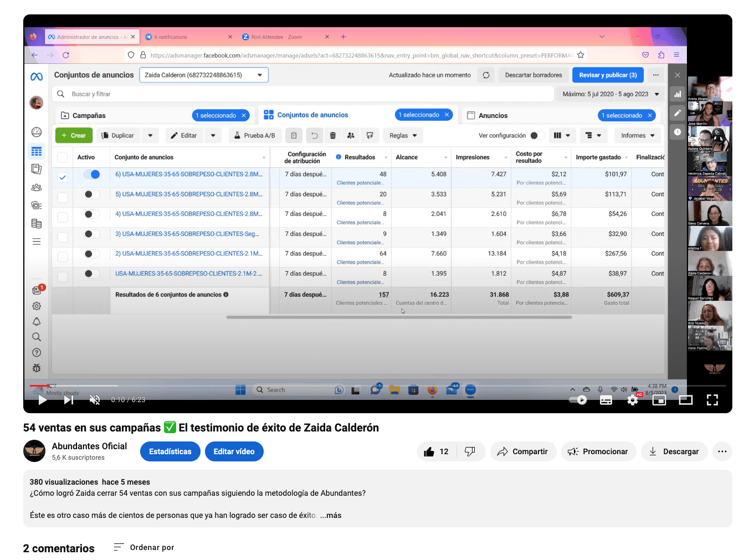Toggle Ver configuración switch

(536, 135)
